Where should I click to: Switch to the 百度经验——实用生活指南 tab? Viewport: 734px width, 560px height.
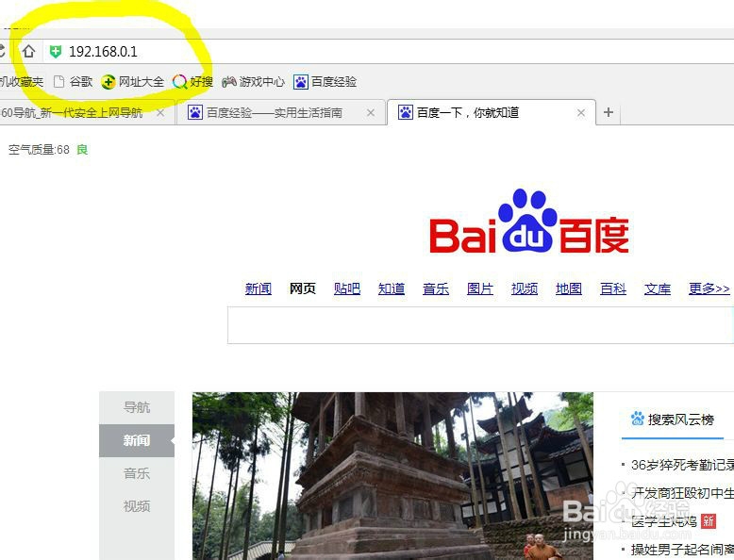pos(281,113)
